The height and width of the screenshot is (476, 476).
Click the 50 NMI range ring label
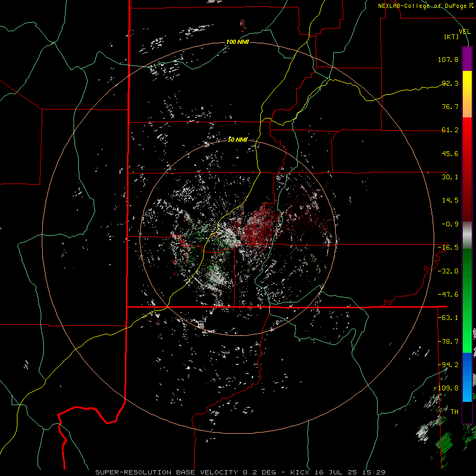(237, 140)
